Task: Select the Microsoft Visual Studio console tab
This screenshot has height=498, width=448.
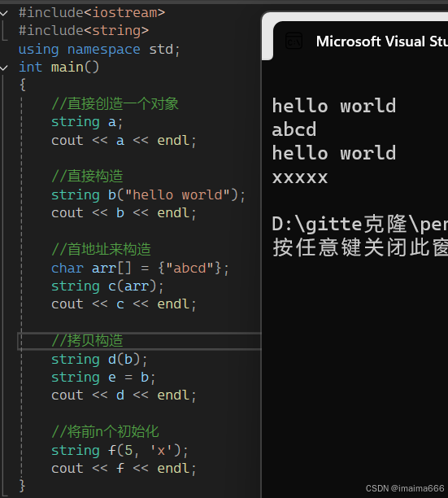Action: point(360,41)
